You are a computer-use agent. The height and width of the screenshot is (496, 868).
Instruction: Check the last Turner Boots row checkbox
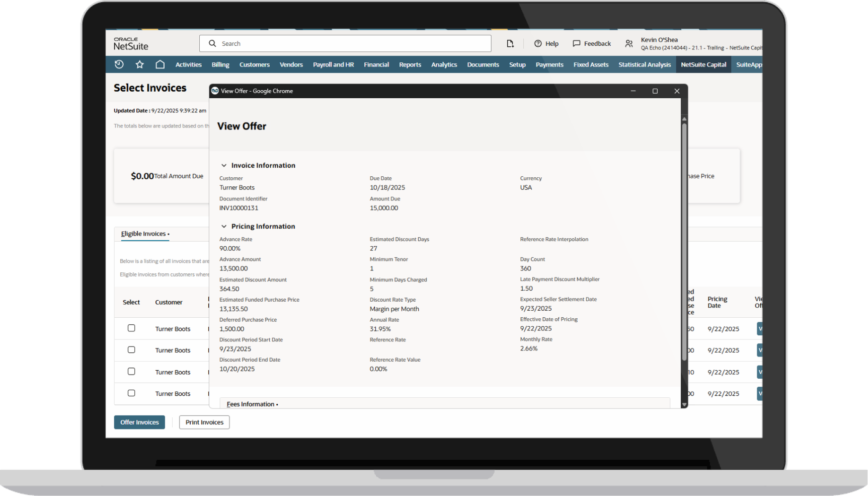131,393
